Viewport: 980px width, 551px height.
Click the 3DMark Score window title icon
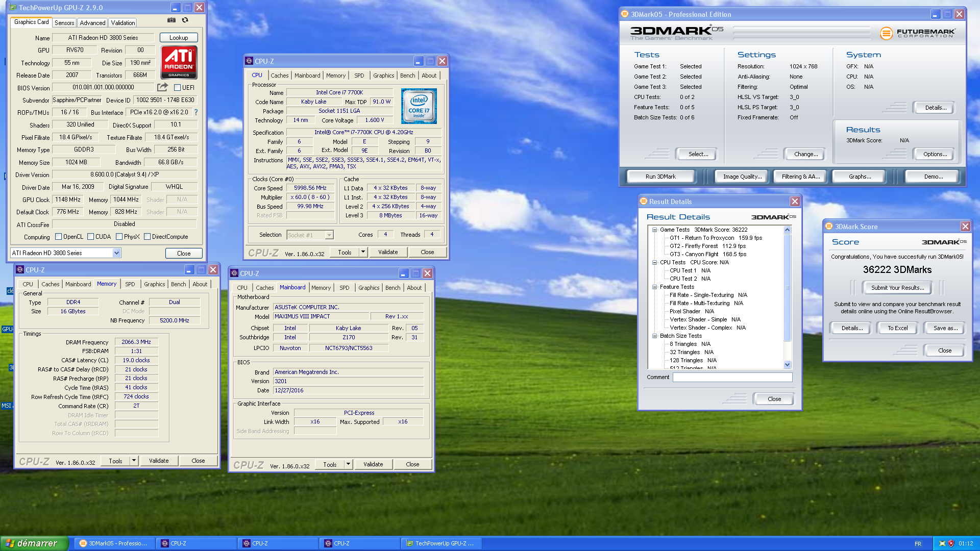coord(829,227)
